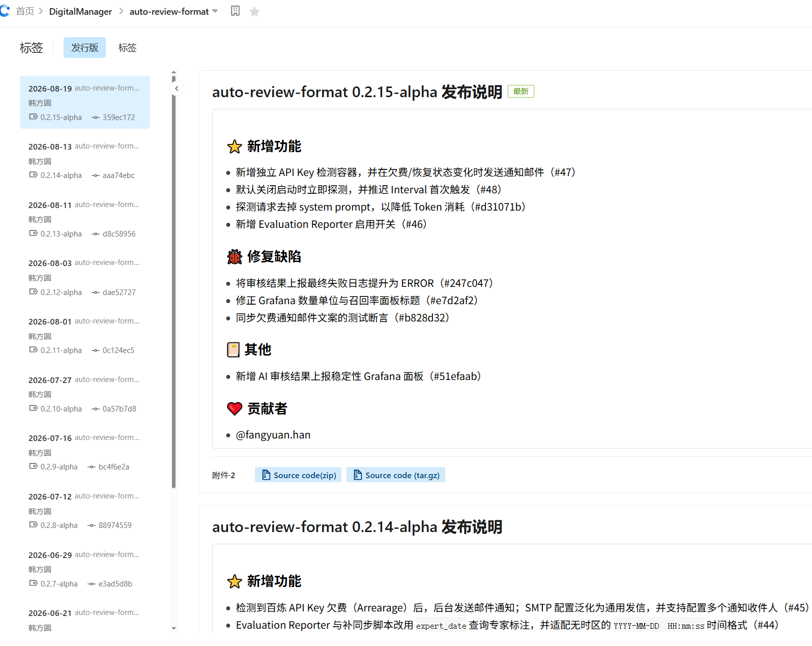Click the tag icon beside 0.2.10-alpha
Image resolution: width=812 pixels, height=646 pixels.
click(33, 408)
